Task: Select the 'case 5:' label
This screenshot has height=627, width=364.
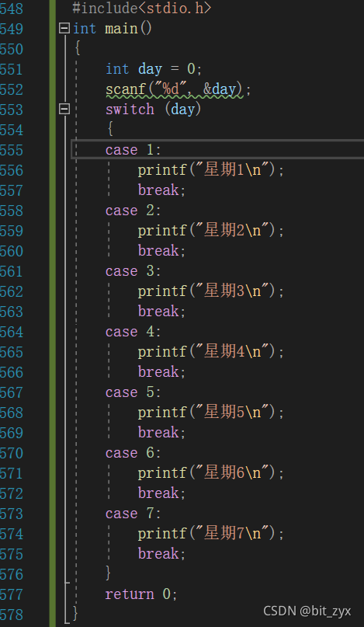Action: pyautogui.click(x=133, y=392)
